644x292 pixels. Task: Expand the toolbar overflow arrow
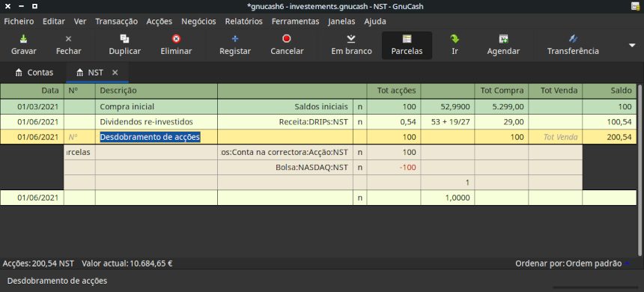coord(632,45)
